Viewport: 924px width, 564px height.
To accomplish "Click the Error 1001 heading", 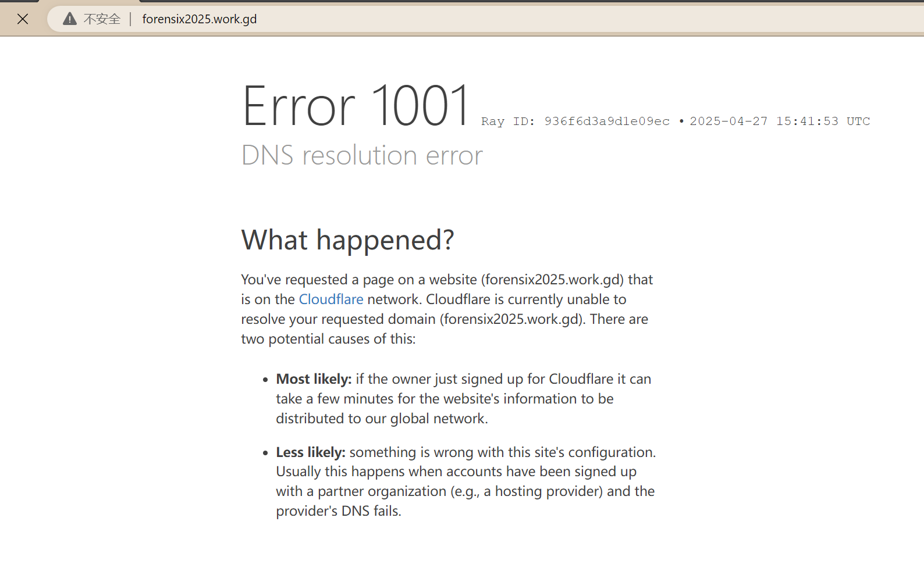I will click(x=356, y=106).
